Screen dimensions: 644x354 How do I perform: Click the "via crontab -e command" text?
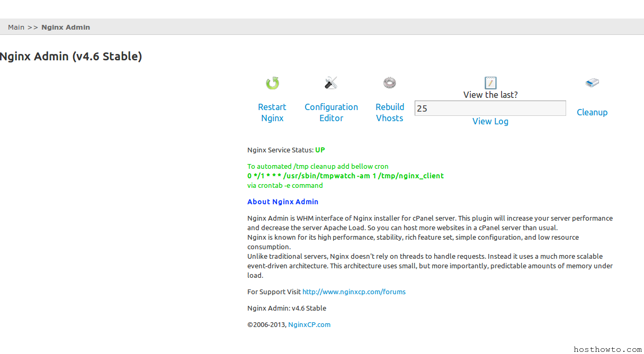[285, 185]
